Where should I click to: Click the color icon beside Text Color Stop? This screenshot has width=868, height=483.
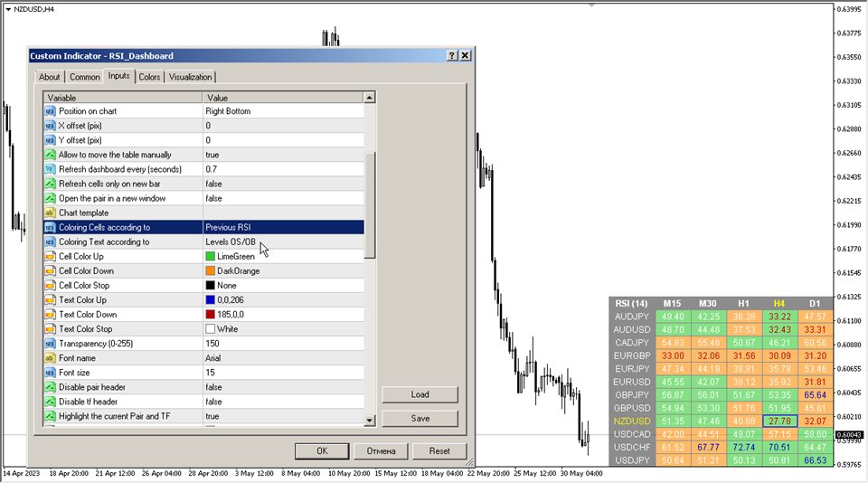[x=50, y=329]
